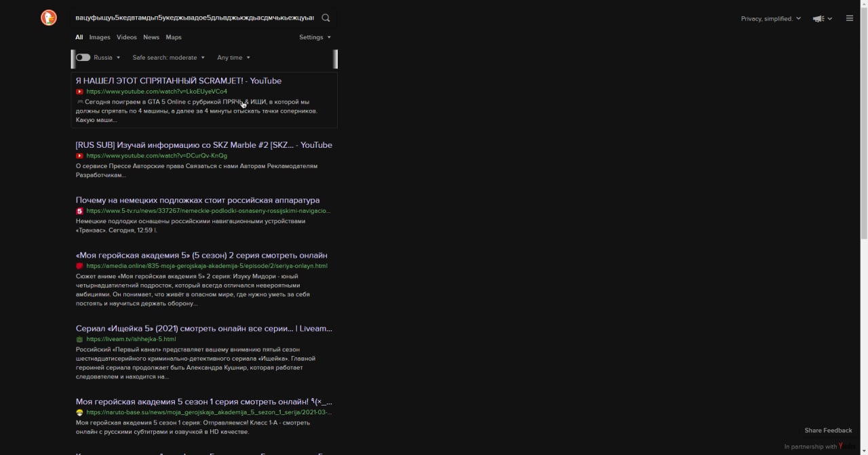The width and height of the screenshot is (868, 455).
Task: Open Safe search: moderate dropdown
Action: [x=168, y=58]
